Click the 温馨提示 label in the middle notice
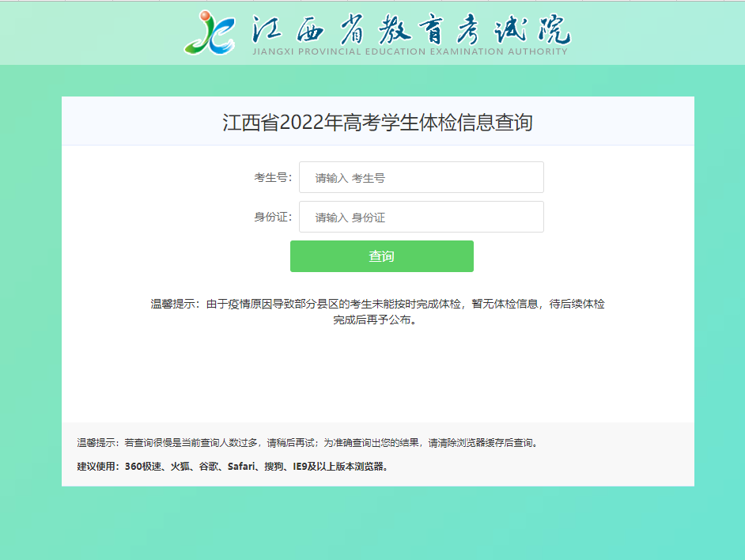Screen dimensions: 745x560 (x=174, y=304)
